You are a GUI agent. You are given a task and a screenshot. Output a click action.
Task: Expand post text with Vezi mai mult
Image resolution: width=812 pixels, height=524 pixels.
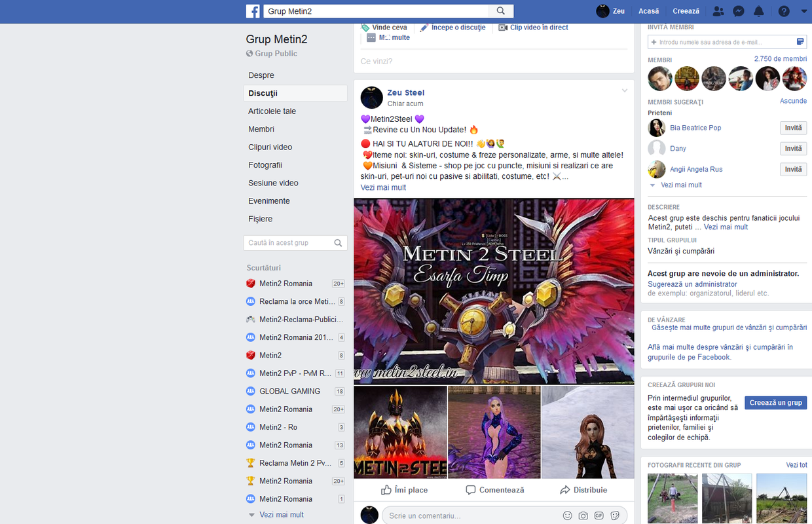click(x=383, y=187)
